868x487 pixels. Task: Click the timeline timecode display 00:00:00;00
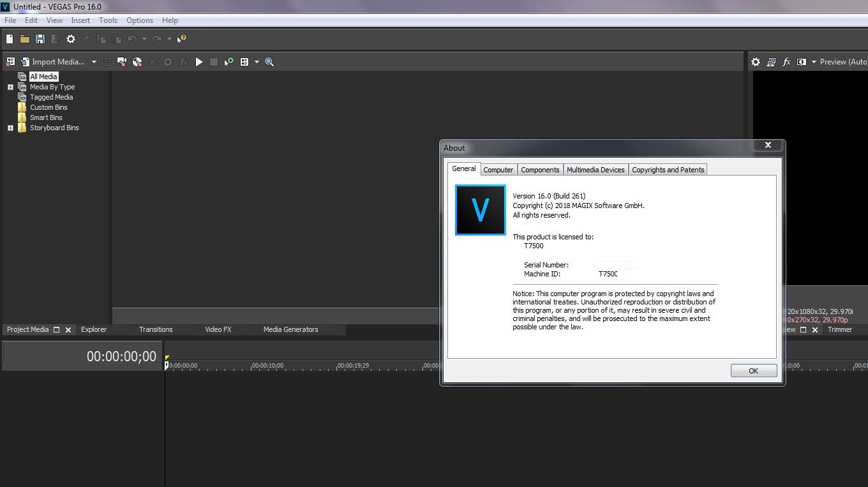(121, 357)
